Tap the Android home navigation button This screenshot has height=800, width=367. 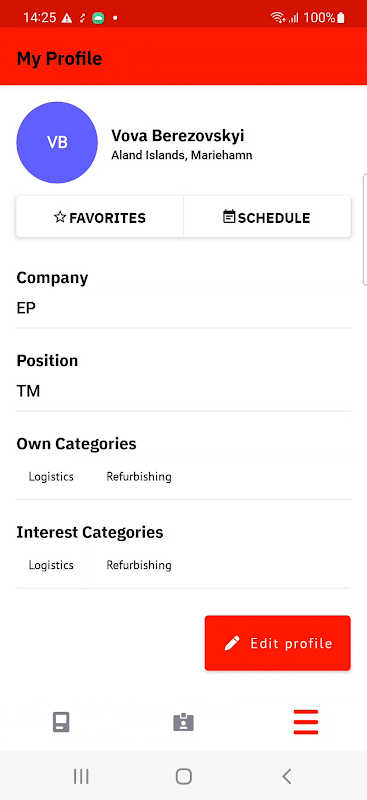pyautogui.click(x=183, y=777)
